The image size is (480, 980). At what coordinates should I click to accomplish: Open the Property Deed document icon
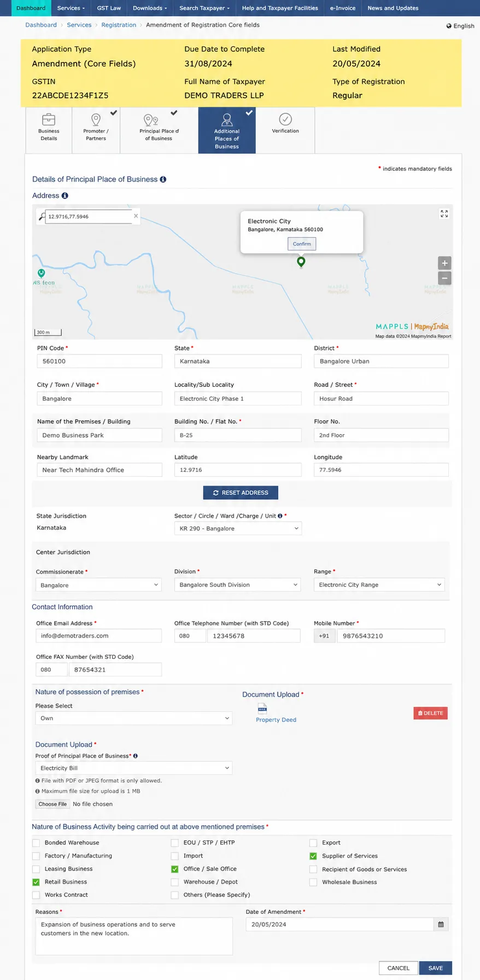pyautogui.click(x=262, y=709)
